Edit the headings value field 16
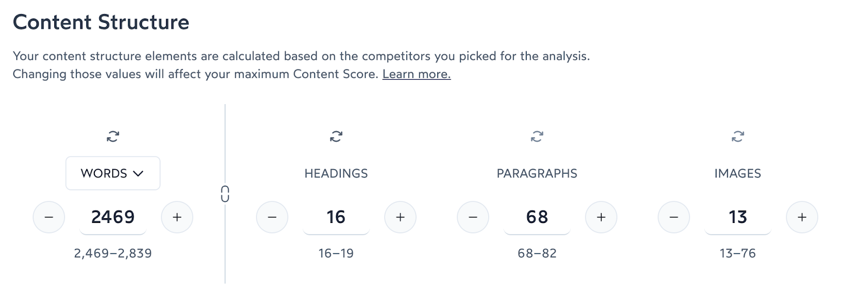 [x=336, y=217]
